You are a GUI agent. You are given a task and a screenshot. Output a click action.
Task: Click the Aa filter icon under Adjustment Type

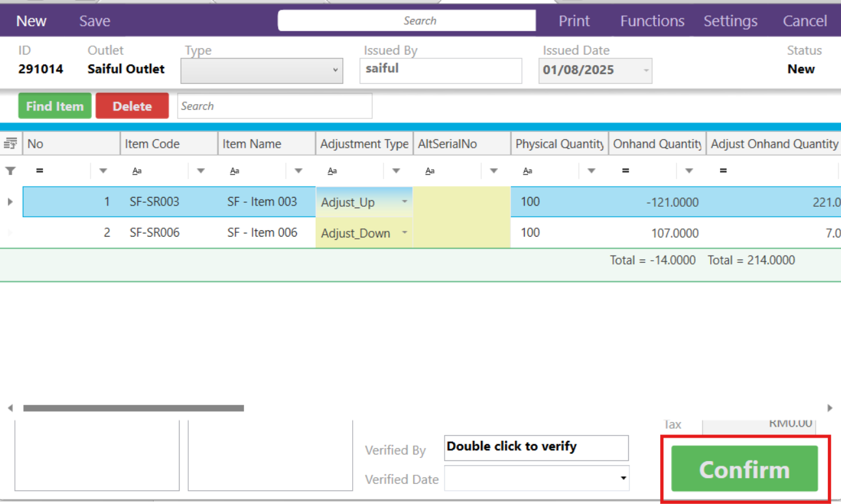tap(332, 170)
